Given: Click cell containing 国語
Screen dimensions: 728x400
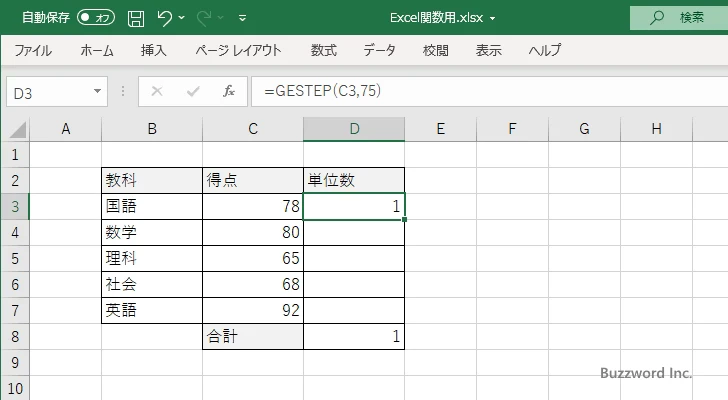Looking at the screenshot, I should (152, 206).
